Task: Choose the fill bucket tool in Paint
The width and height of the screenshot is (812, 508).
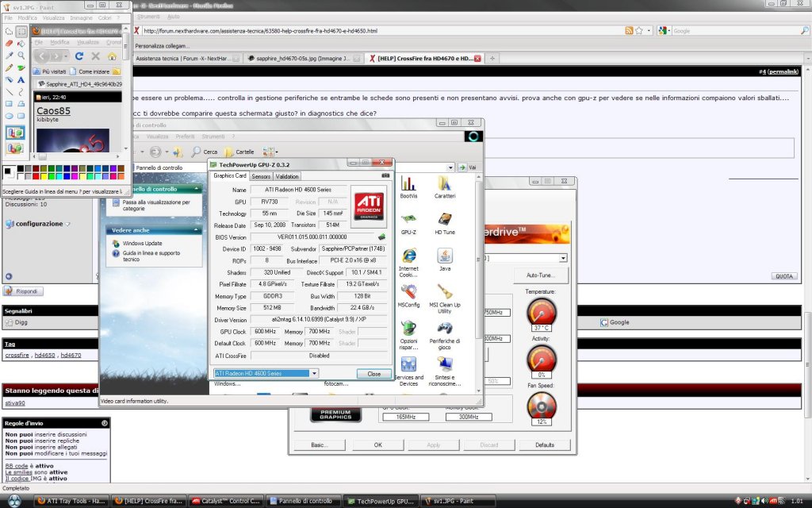Action: [x=21, y=44]
